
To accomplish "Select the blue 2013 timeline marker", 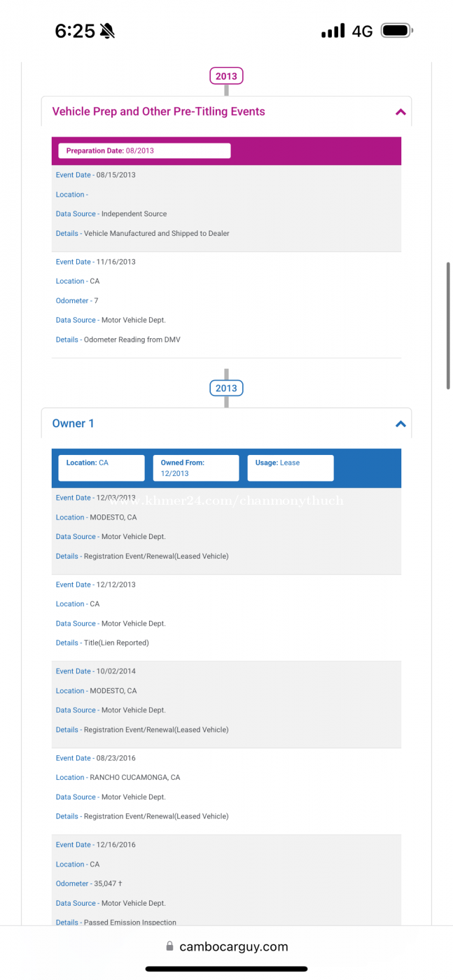I will pos(226,388).
